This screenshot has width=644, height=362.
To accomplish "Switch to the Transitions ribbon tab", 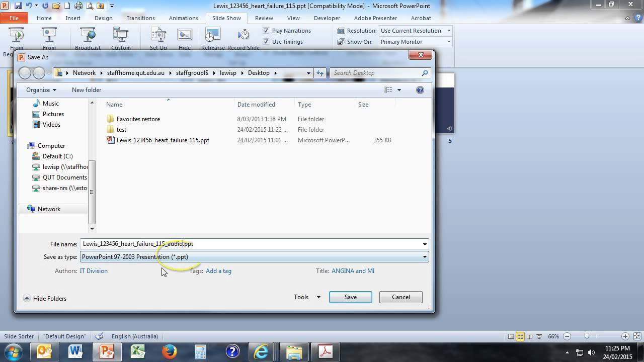I will 141,18.
